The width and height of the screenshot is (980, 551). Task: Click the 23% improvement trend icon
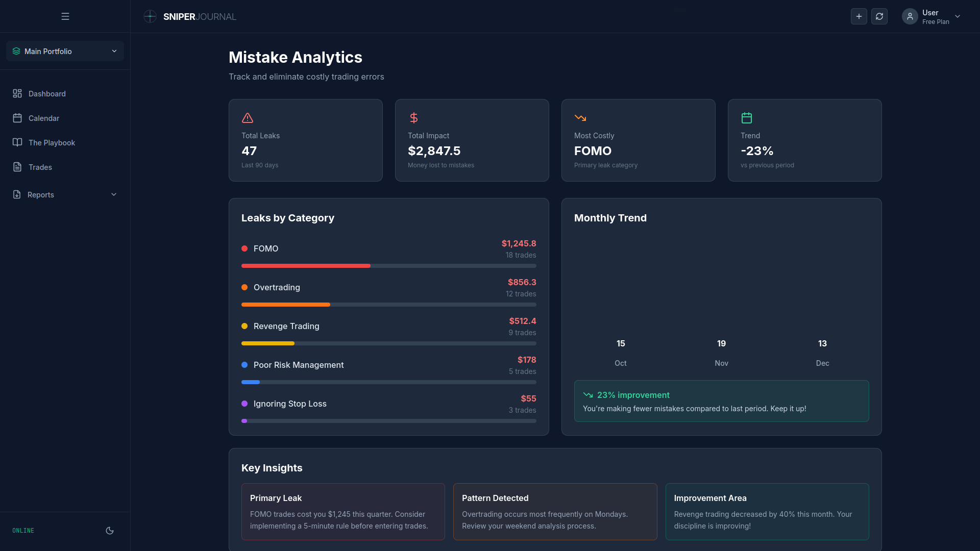click(588, 395)
